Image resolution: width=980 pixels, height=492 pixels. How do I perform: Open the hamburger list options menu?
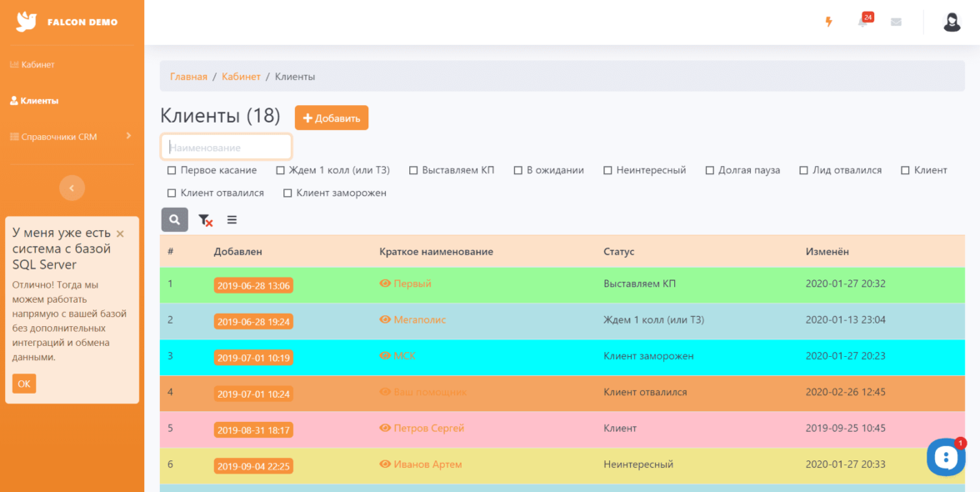coord(232,220)
